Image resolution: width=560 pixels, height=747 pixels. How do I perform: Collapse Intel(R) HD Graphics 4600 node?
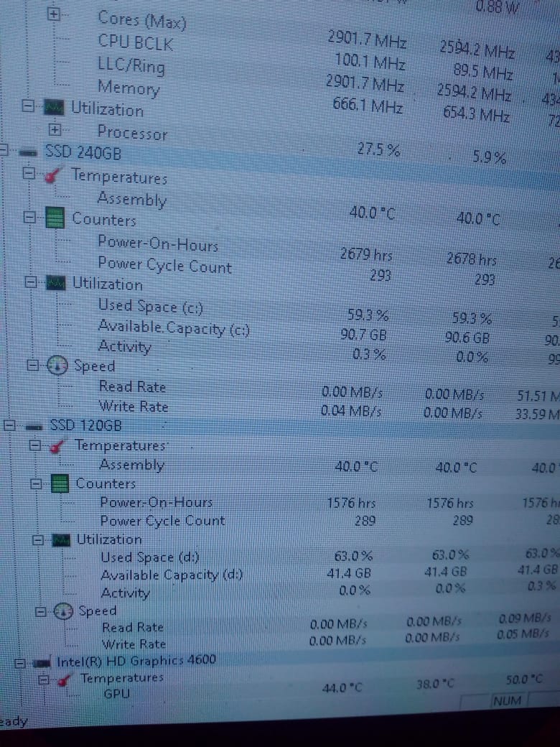[20, 663]
